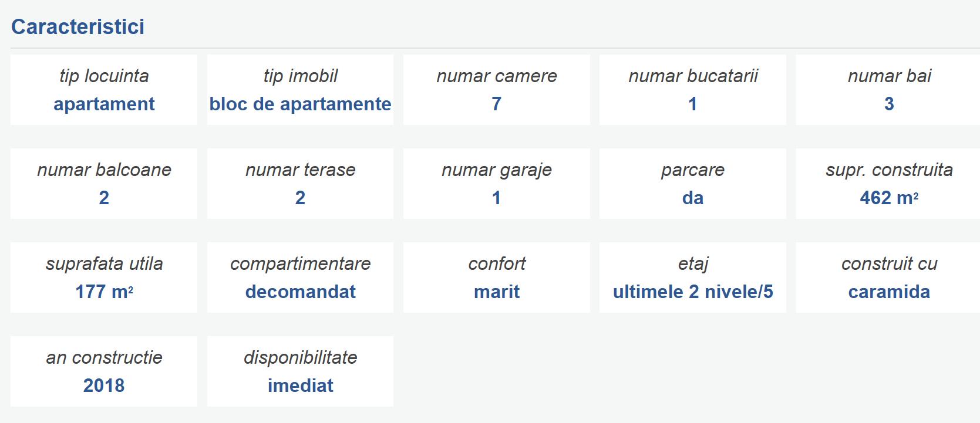Image resolution: width=980 pixels, height=423 pixels.
Task: Click the 'numar garaje' label
Action: [x=496, y=170]
